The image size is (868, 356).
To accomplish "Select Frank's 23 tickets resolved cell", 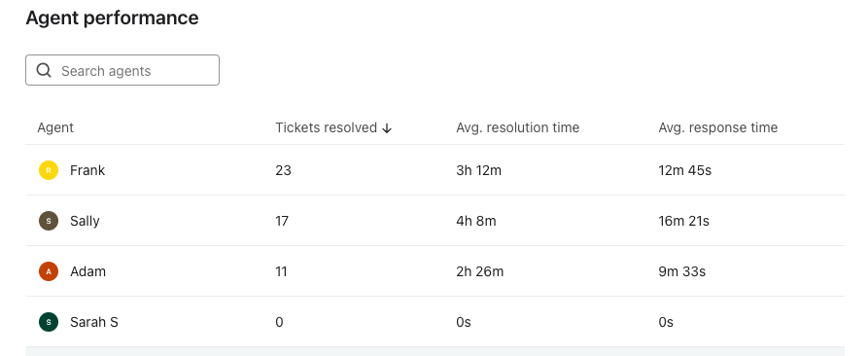I will tap(284, 170).
